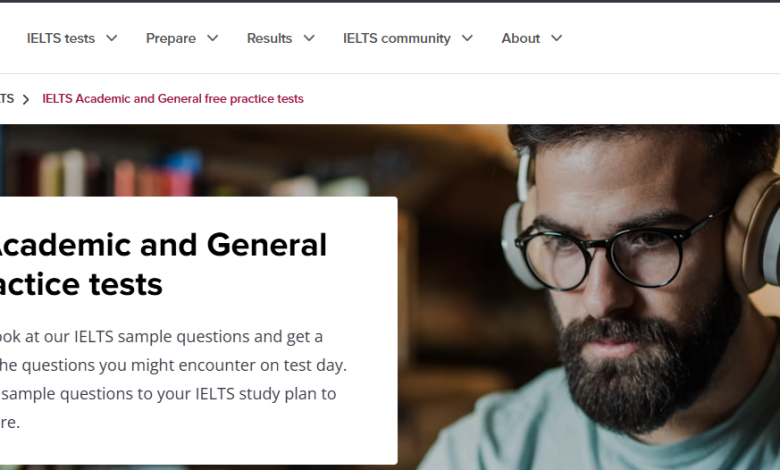Click the About menu chevron icon
Screen dimensions: 780x470
[x=556, y=38]
